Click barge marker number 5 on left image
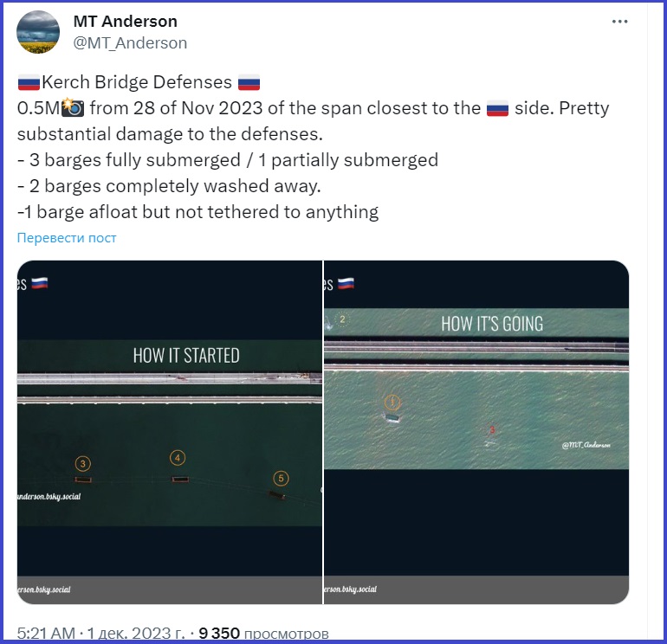 click(x=281, y=478)
